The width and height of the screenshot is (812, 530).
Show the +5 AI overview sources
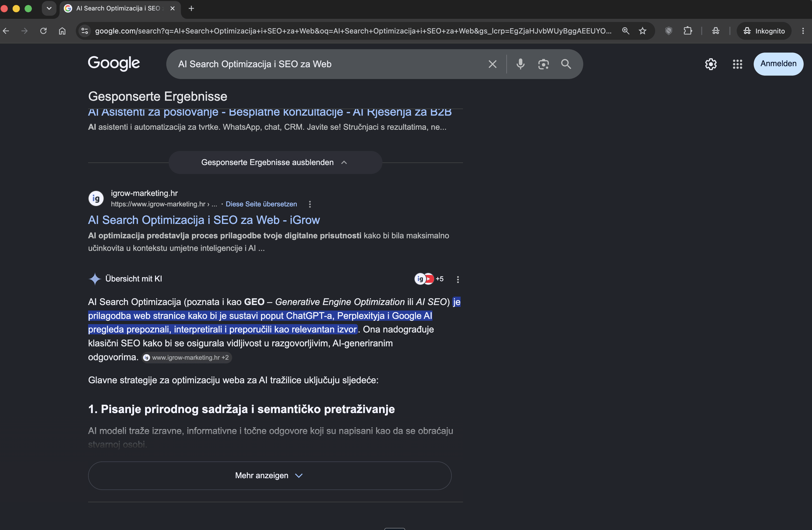click(x=429, y=279)
